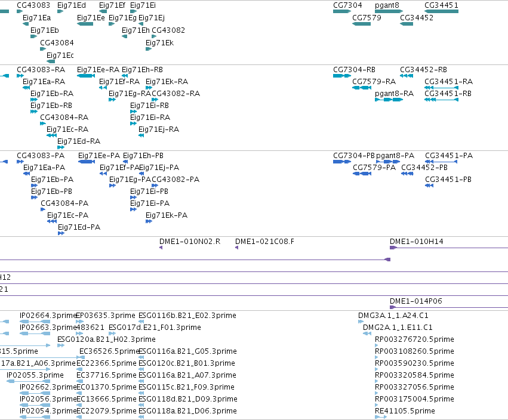This screenshot has height=420, width=508.
Task: Click the Eig71Ec gene label
Action: (60, 55)
